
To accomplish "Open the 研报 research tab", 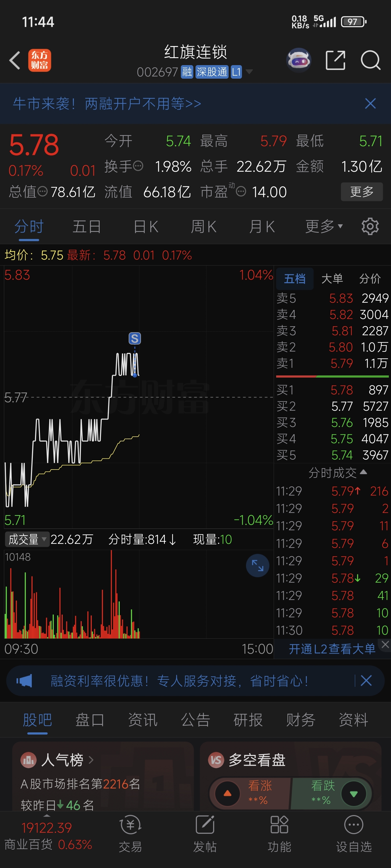I will tap(248, 720).
